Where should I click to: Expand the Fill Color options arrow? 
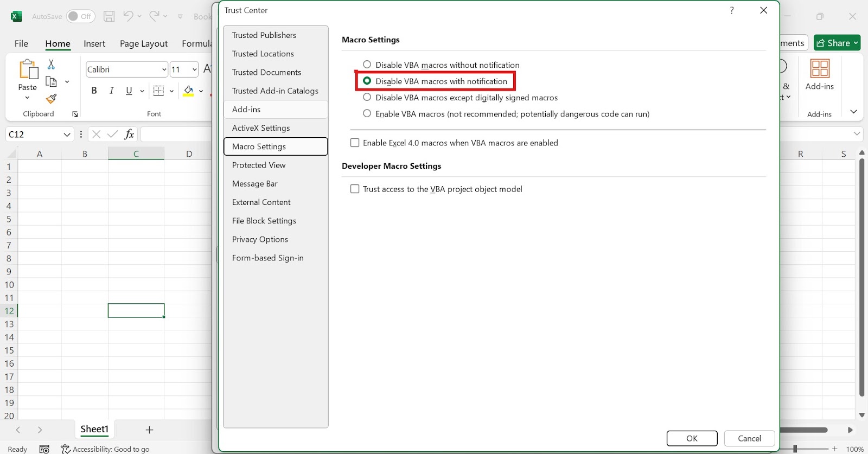(x=201, y=91)
